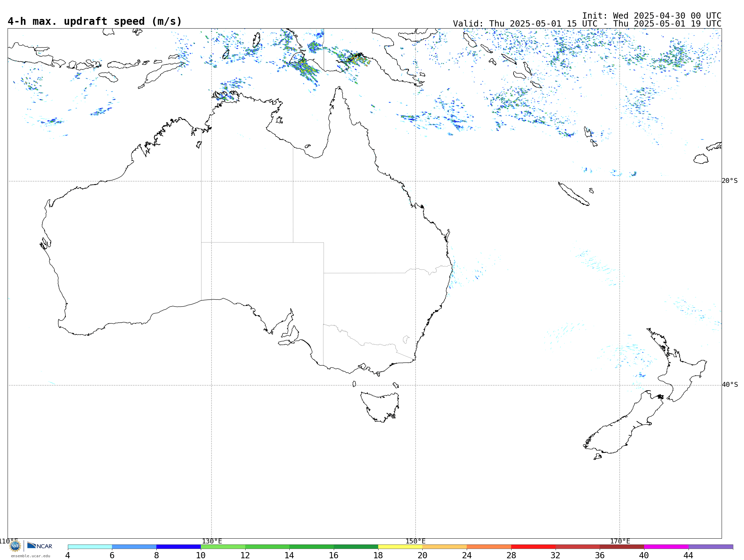
Task: Pick the yellow 18–20 colorbar swatch
Action: (400, 547)
